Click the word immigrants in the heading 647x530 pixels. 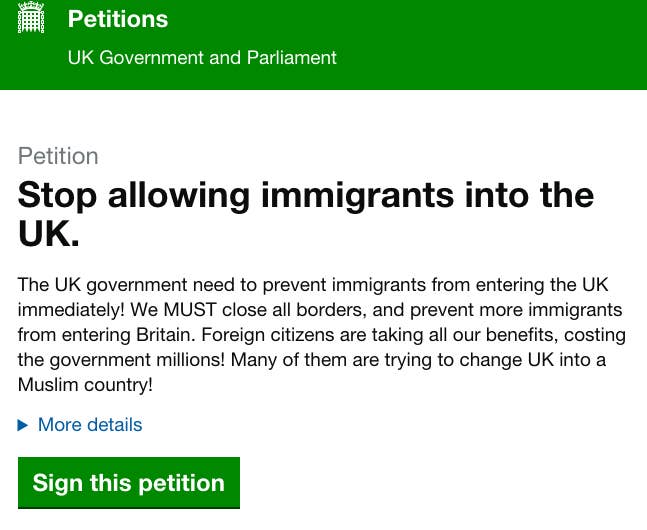click(357, 196)
